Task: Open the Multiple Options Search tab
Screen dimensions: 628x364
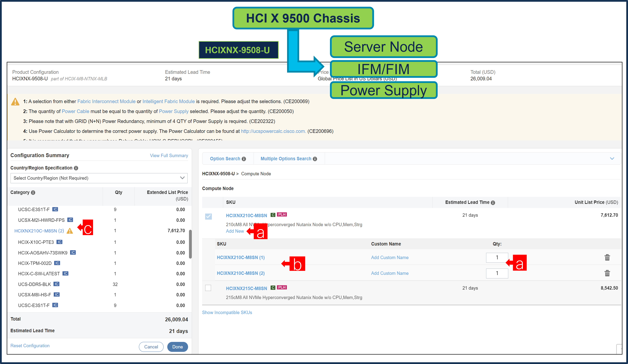Action: coord(286,159)
